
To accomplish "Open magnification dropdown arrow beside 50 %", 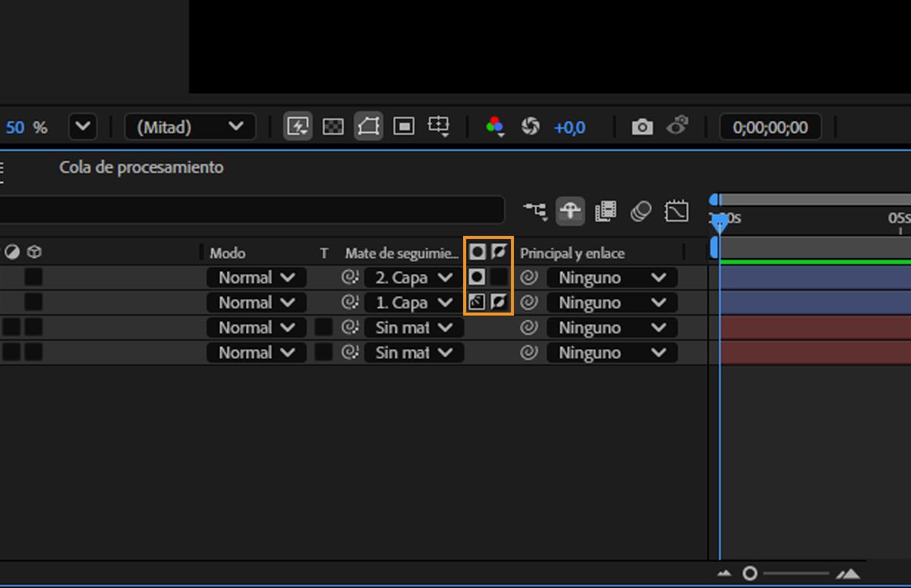I will click(83, 127).
